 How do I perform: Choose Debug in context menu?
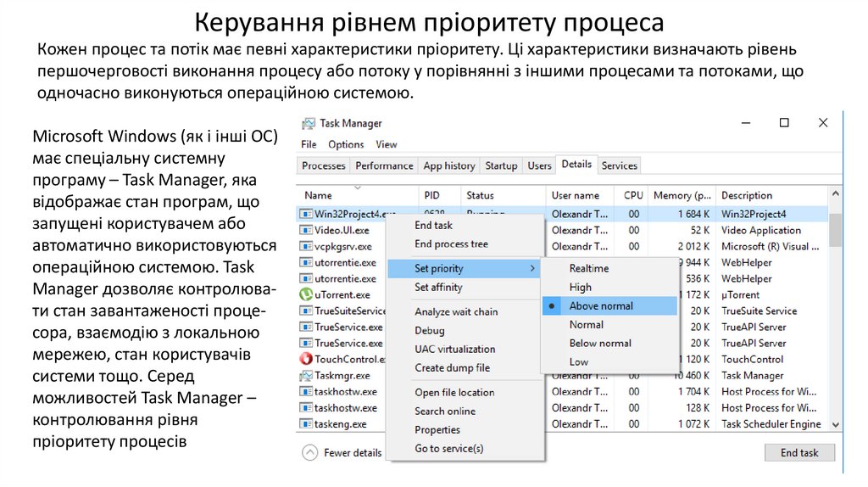point(465,330)
